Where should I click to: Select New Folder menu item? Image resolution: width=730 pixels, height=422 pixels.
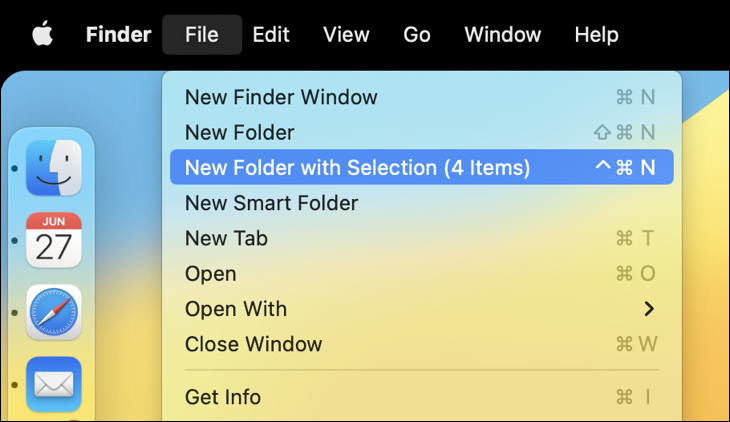240,132
